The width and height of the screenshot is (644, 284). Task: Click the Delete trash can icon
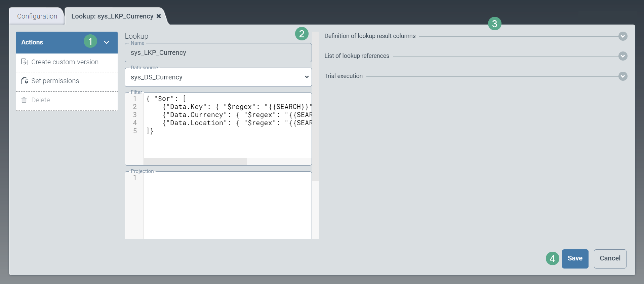[x=24, y=100]
